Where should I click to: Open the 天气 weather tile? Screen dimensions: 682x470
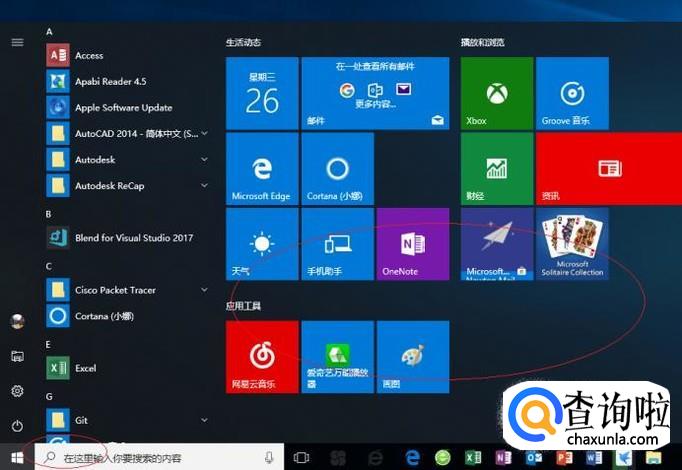[262, 245]
